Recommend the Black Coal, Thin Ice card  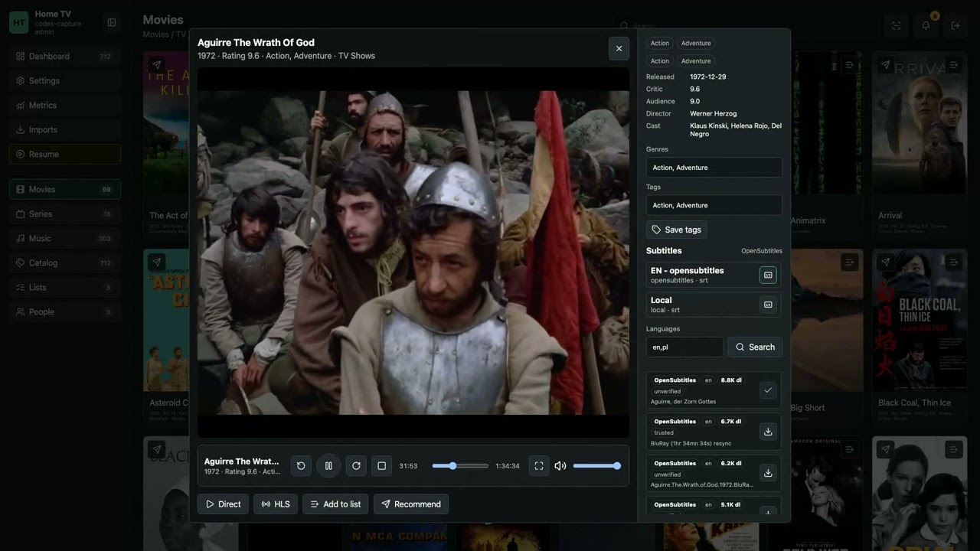tap(886, 262)
